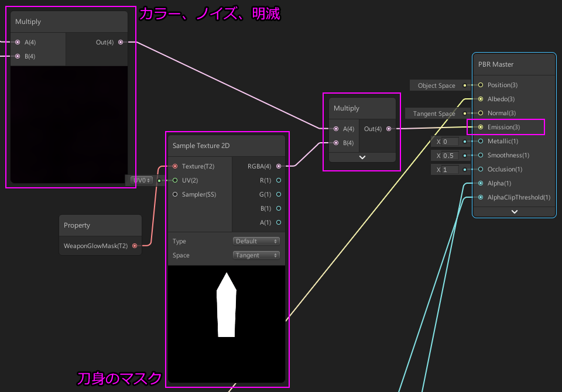This screenshot has height=392, width=562.
Task: Click the B(4) input port on the large Multiply node
Action: pyautogui.click(x=18, y=56)
